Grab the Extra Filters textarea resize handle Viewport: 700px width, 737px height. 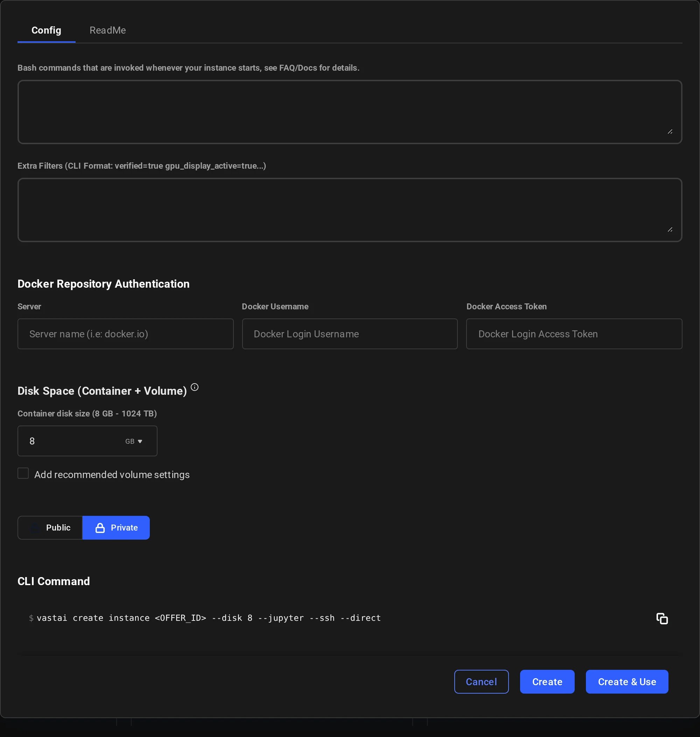click(670, 230)
